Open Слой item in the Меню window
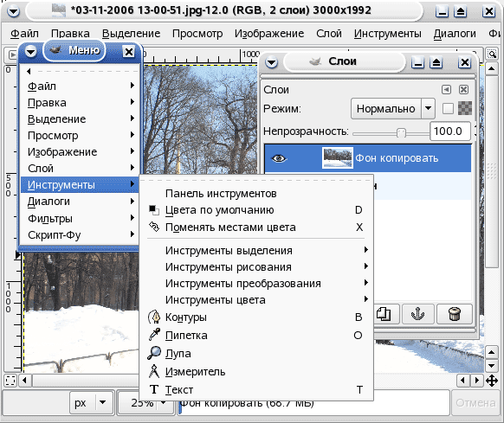The height and width of the screenshot is (423, 504). (80, 168)
